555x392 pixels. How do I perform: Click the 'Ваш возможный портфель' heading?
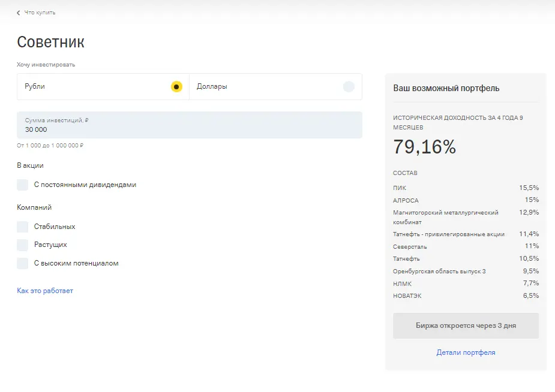pyautogui.click(x=446, y=88)
